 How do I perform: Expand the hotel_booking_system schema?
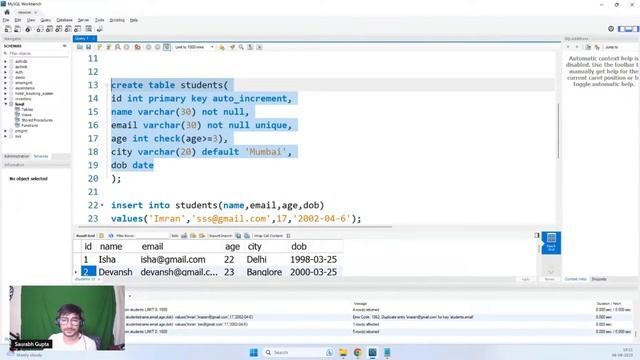[x=6, y=93]
